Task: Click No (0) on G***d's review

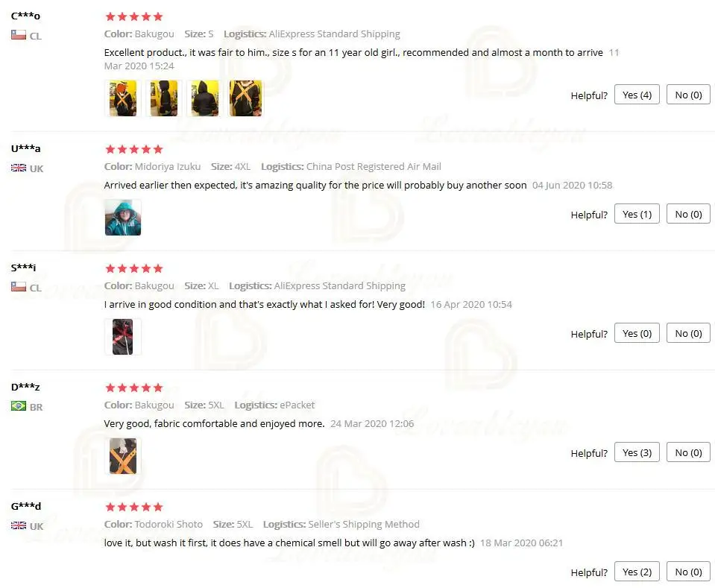Action: (x=689, y=572)
